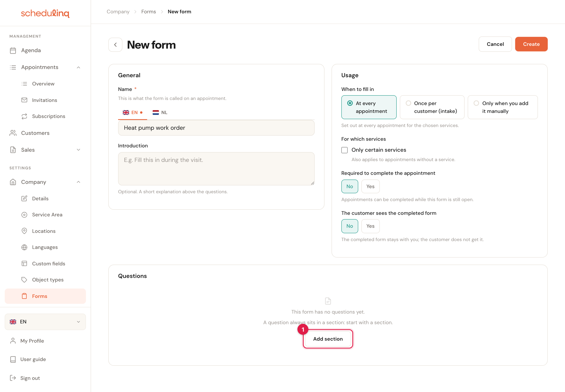Click the Custom fields layout icon

(24, 264)
